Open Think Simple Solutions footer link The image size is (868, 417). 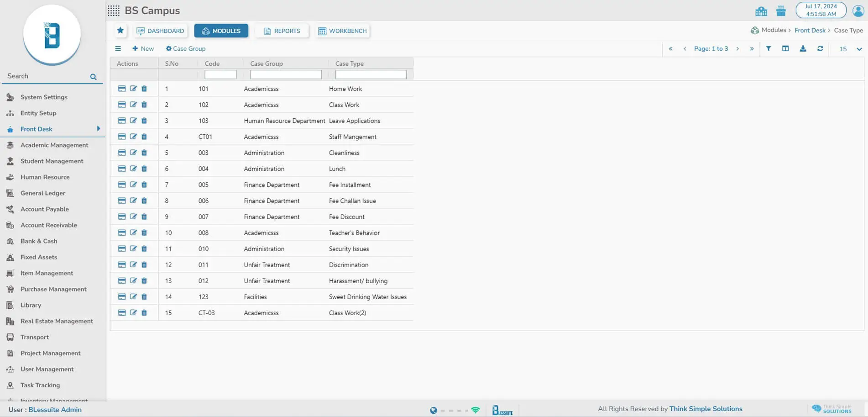[x=706, y=409]
